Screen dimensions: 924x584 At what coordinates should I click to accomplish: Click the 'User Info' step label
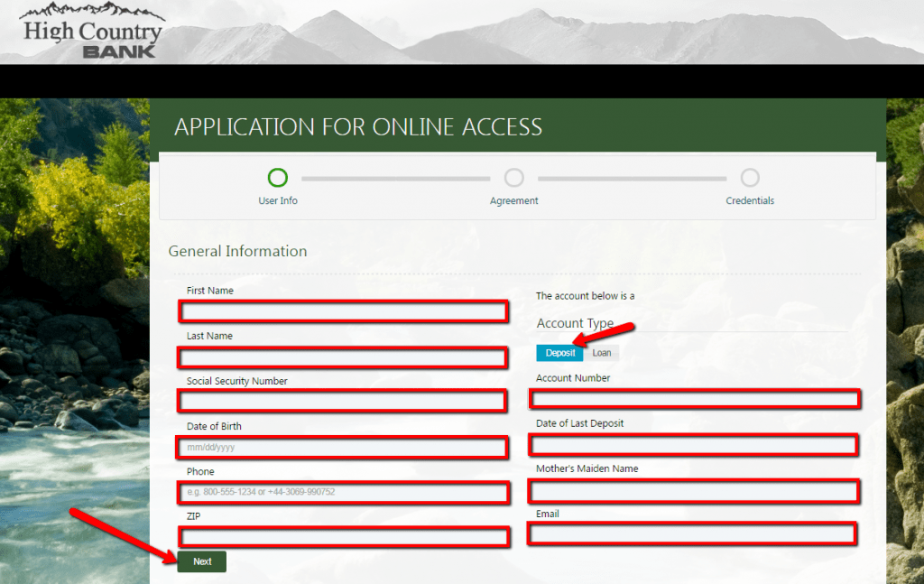click(278, 201)
